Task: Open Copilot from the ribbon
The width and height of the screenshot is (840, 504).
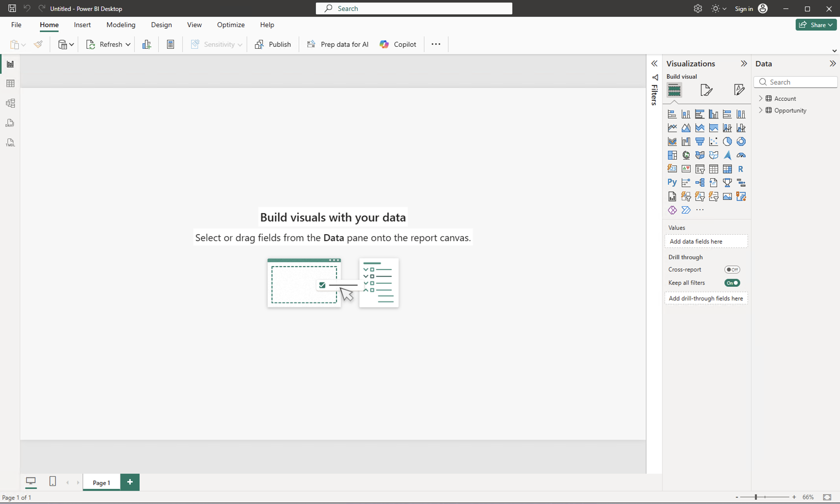Action: click(x=398, y=44)
